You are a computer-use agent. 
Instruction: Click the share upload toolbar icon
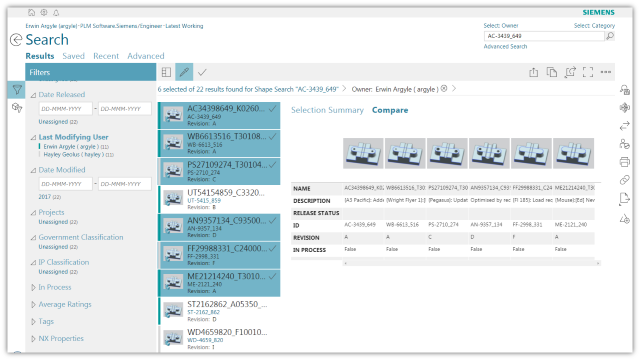point(533,72)
